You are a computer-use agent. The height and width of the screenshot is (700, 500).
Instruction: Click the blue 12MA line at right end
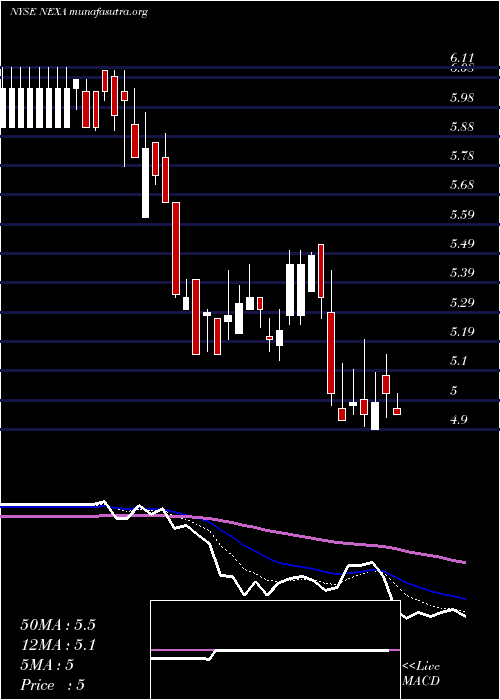(x=463, y=598)
